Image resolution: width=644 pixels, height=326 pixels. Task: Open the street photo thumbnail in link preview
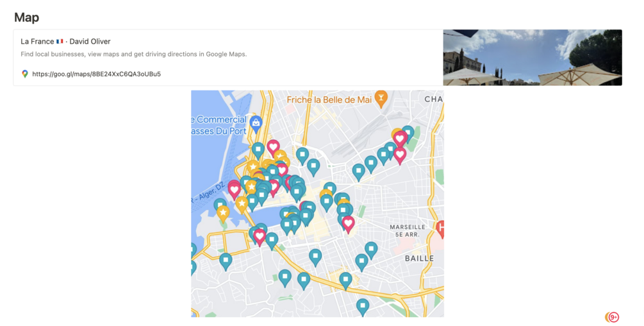tap(532, 57)
